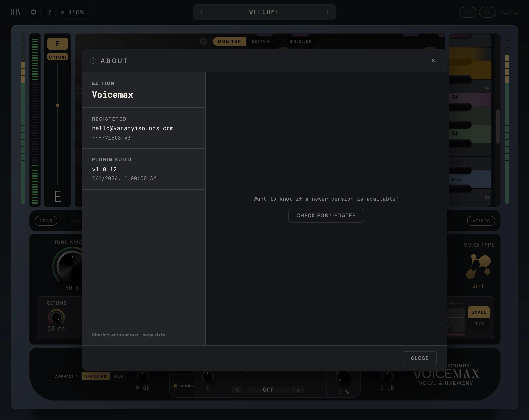Screen dimensions: 529x420
Task: Select WIDE layout size
Action: [118, 376]
